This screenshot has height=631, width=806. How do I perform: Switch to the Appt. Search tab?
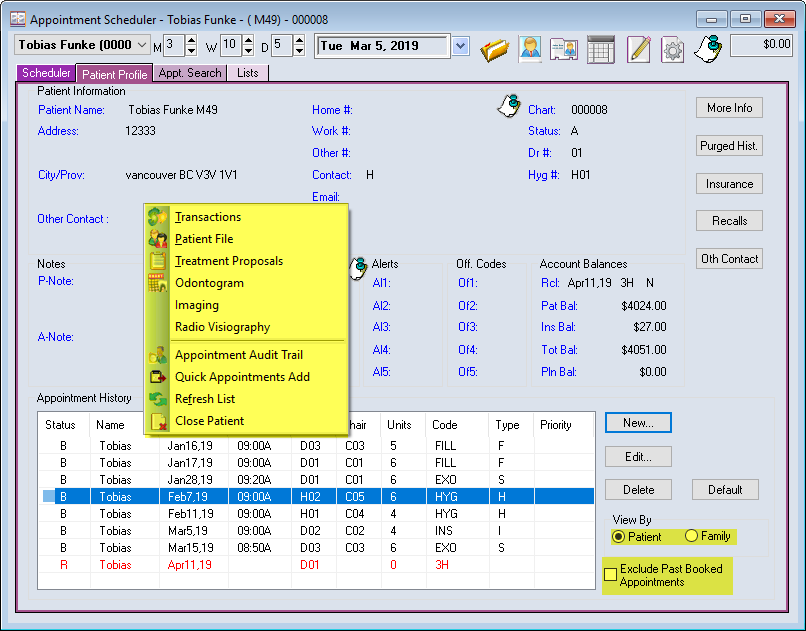(190, 73)
